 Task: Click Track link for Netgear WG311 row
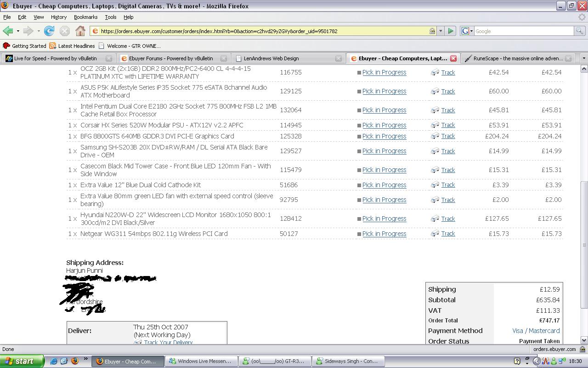tap(448, 234)
